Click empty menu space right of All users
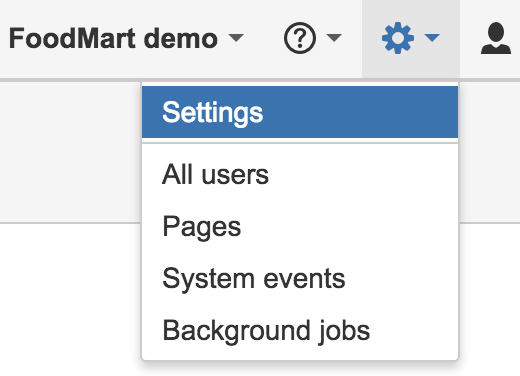Screen dimensions: 520x376 [x=363, y=174]
